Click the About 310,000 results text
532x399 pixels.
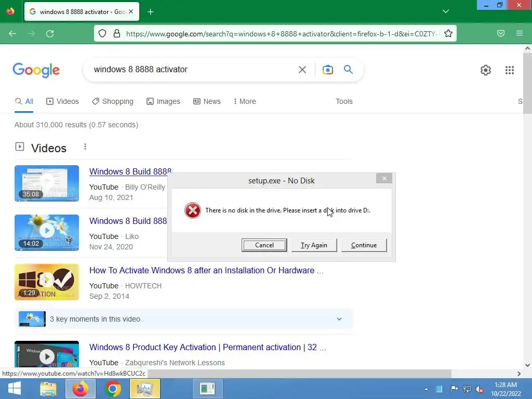coord(76,125)
